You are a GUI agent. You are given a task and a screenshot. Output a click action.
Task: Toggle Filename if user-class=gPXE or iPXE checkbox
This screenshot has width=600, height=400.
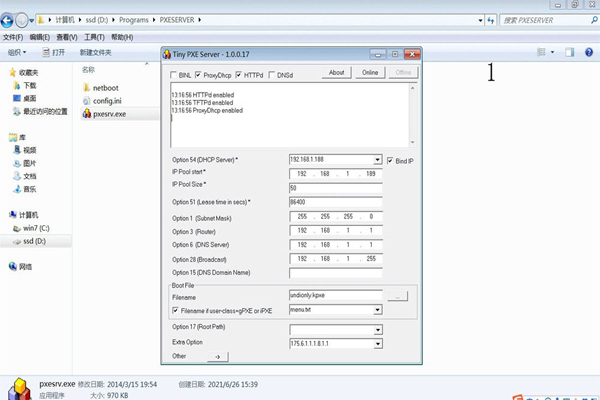(175, 310)
